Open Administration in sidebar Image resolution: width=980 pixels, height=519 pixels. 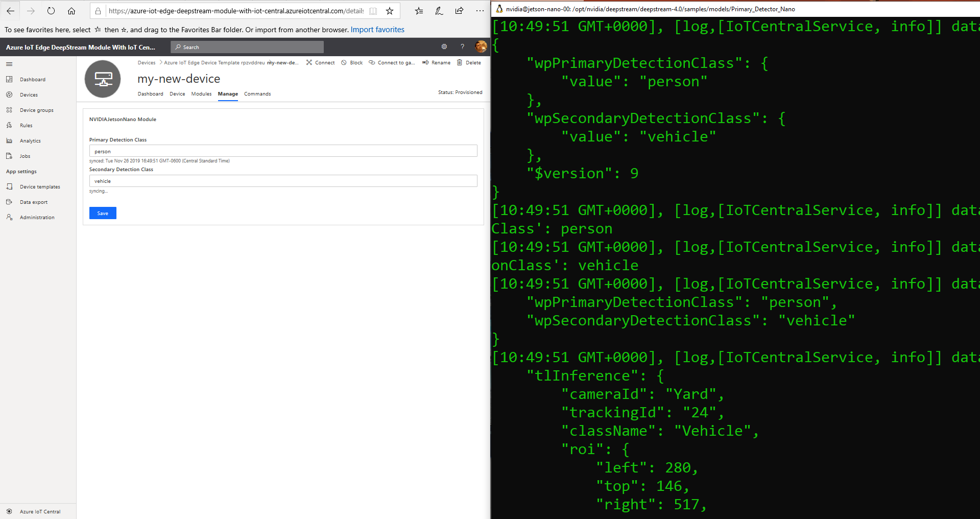pos(37,218)
